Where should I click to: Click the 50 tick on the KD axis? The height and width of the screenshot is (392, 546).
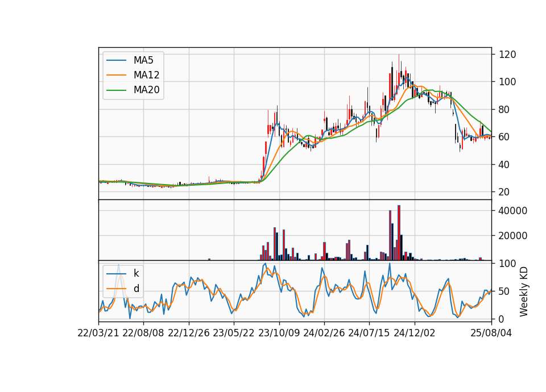(x=504, y=291)
